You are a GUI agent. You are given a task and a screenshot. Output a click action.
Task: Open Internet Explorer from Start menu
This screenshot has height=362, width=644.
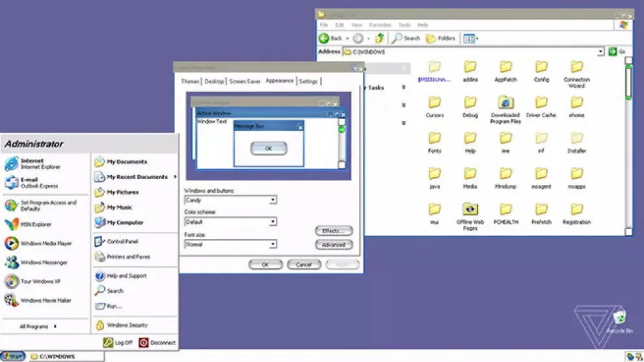tap(31, 163)
